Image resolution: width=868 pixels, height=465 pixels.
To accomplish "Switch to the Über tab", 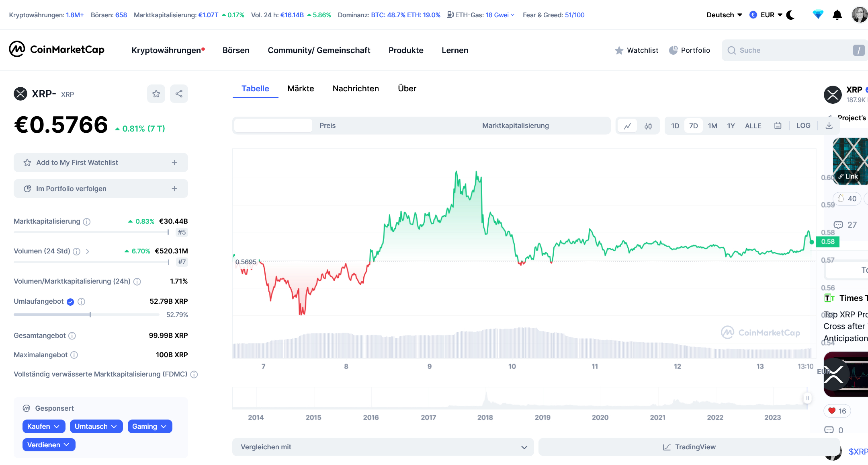I will point(407,88).
